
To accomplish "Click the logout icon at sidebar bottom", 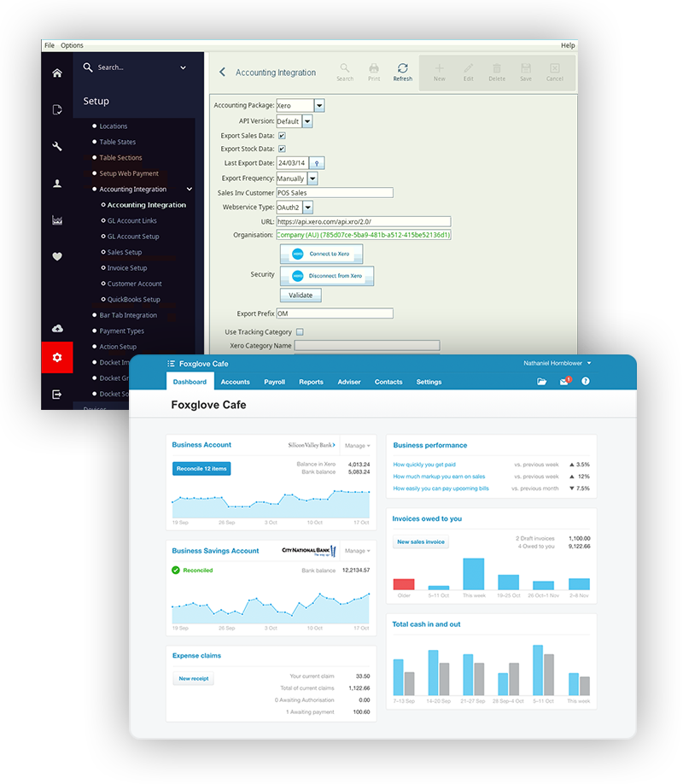I will click(56, 394).
